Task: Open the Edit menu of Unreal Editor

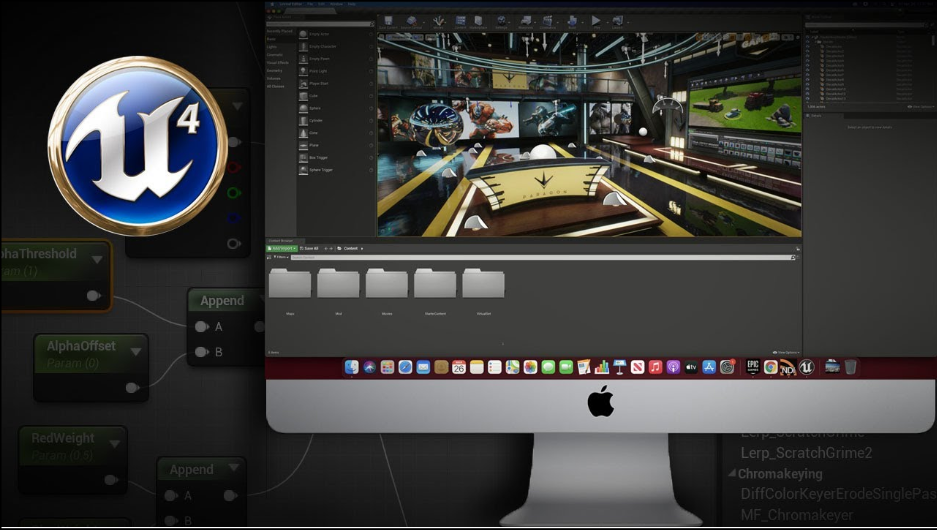Action: (x=321, y=4)
